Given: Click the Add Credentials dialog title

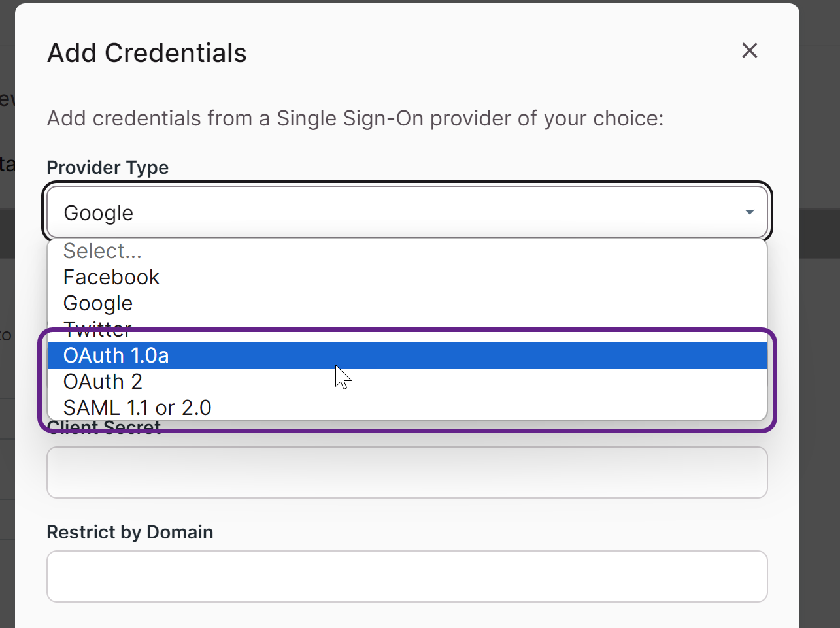Looking at the screenshot, I should [146, 53].
